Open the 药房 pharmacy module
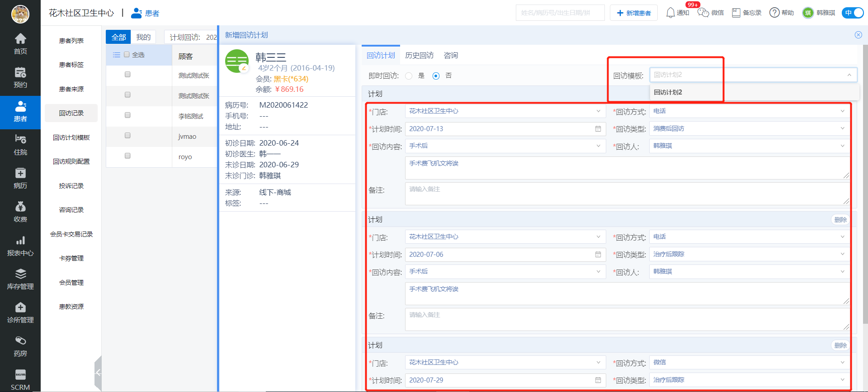 pyautogui.click(x=20, y=346)
